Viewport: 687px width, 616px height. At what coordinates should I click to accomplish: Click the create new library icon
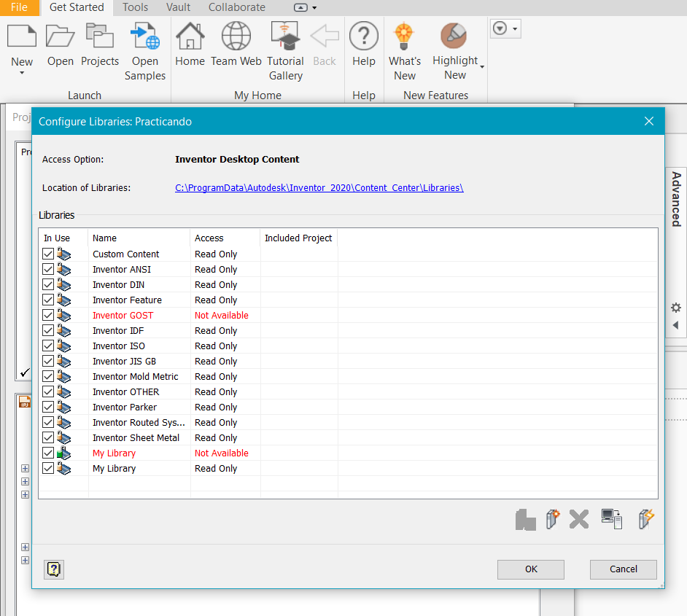click(x=552, y=519)
